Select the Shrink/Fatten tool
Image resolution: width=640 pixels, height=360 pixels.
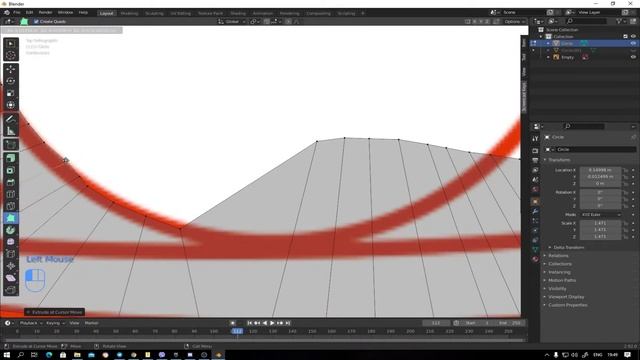11,266
